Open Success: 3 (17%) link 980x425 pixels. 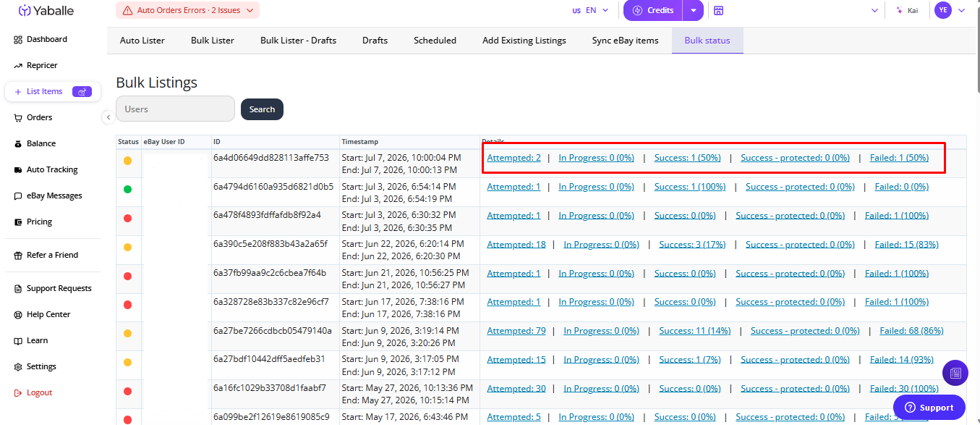click(x=692, y=244)
